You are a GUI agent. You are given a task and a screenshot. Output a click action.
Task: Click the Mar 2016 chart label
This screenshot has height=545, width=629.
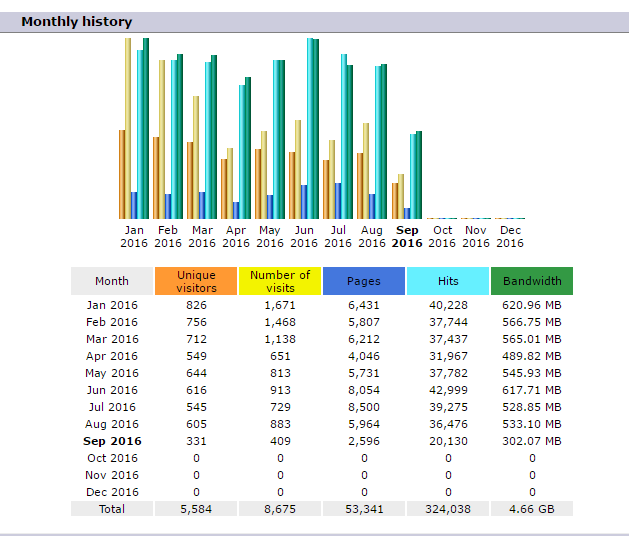(202, 237)
